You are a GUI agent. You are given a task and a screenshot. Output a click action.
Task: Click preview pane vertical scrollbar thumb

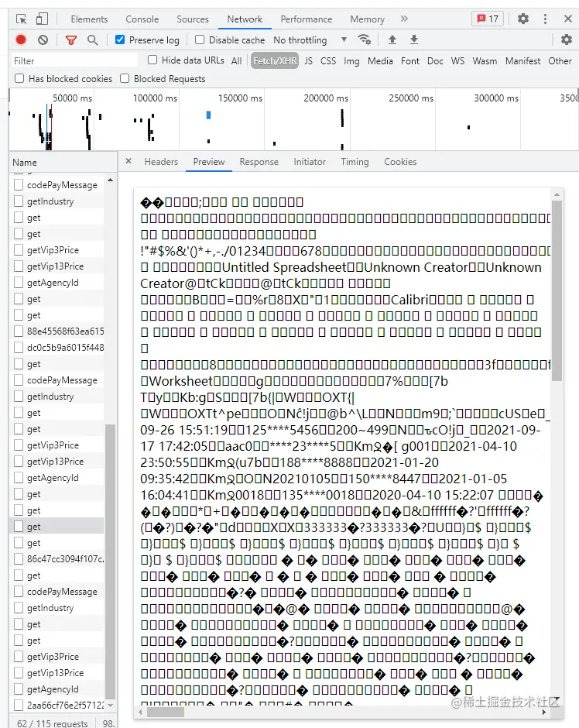click(x=557, y=290)
